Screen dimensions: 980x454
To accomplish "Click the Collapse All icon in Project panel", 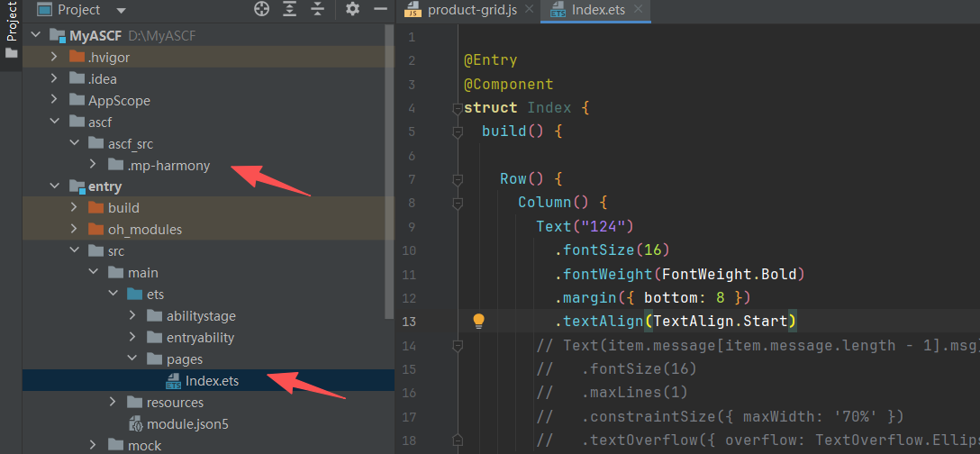I will point(316,10).
